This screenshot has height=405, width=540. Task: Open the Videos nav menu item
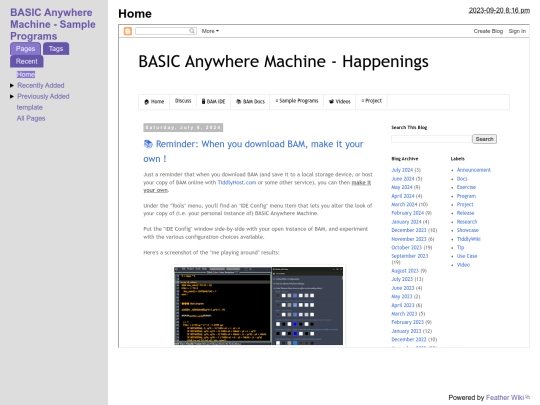340,102
